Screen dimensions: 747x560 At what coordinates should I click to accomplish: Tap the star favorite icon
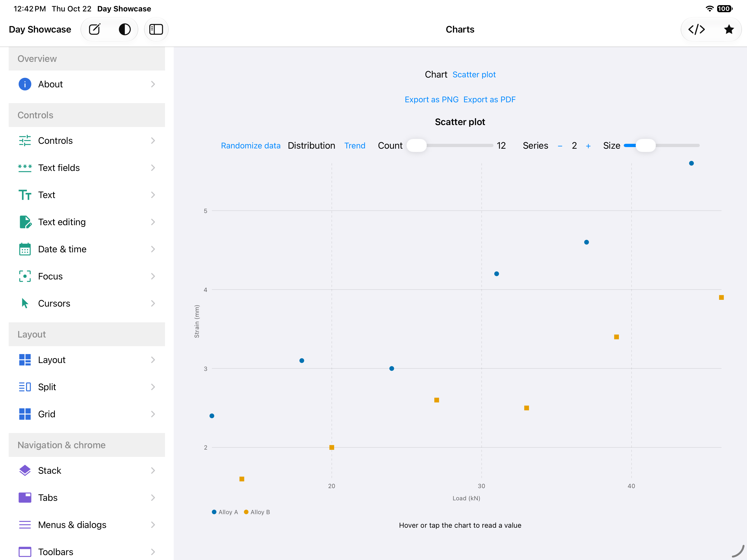click(x=729, y=29)
